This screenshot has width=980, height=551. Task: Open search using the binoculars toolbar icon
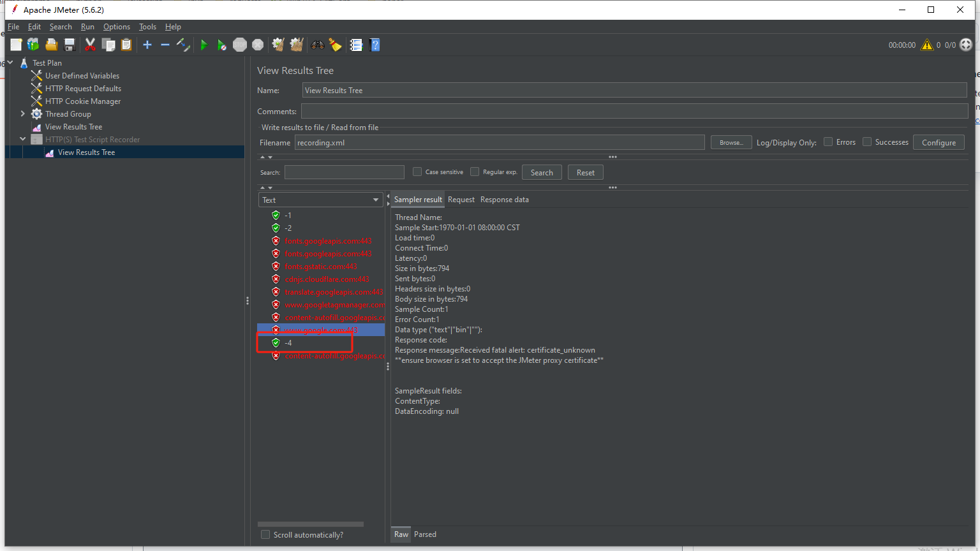tap(317, 45)
